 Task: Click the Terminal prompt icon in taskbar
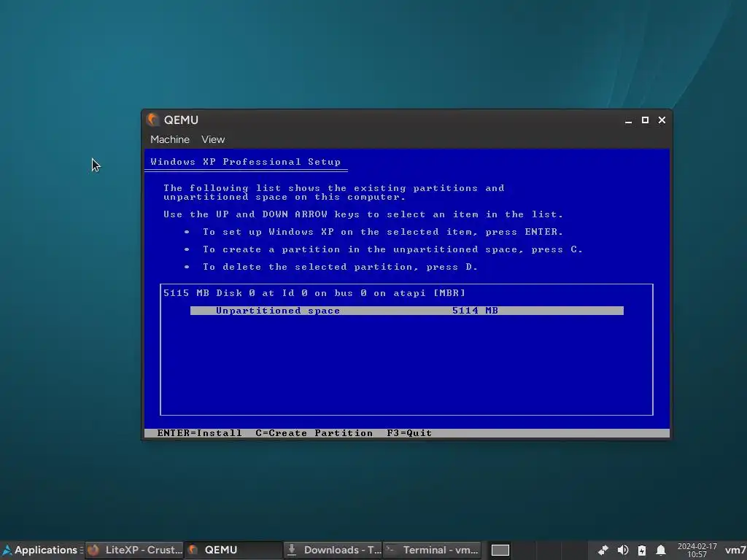pos(391,550)
